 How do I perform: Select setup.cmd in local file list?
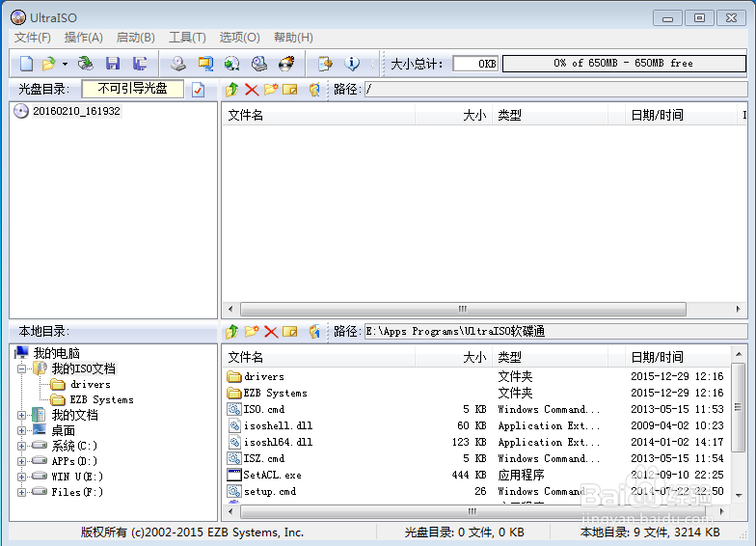(x=270, y=492)
